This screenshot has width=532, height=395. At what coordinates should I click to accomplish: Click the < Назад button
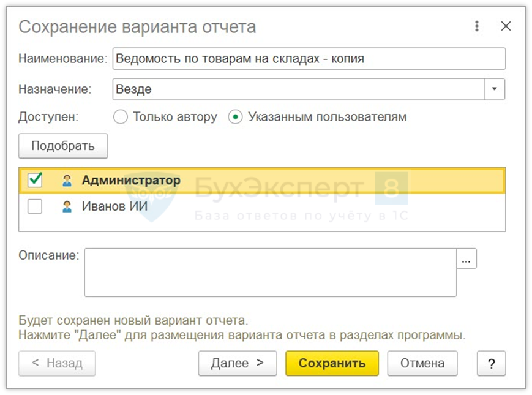coord(58,363)
